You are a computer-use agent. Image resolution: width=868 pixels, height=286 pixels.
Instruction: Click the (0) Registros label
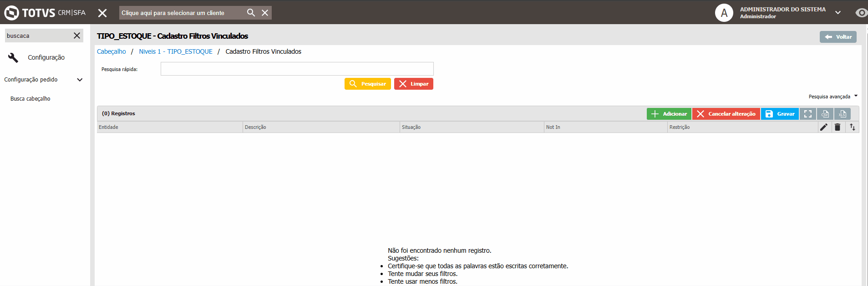pos(118,113)
